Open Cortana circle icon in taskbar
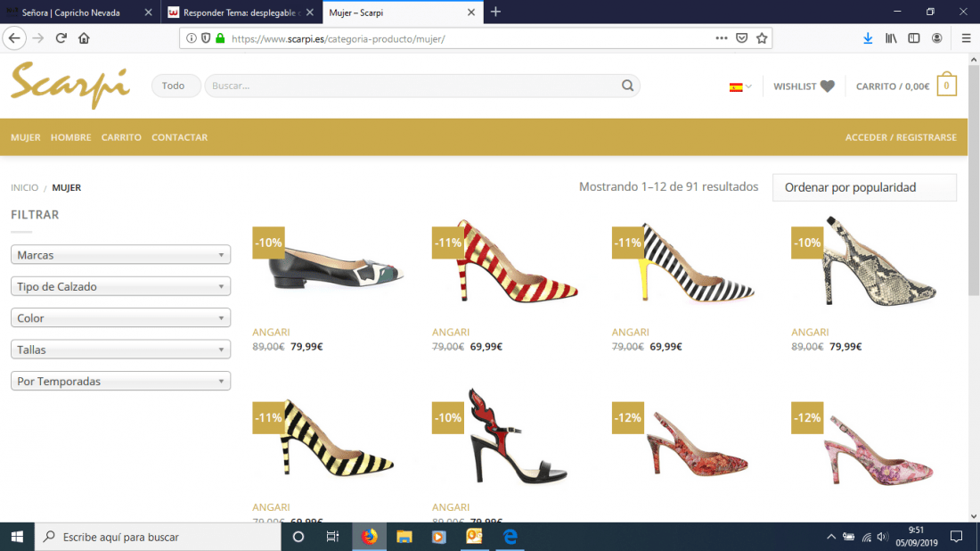The height and width of the screenshot is (551, 980). pyautogui.click(x=298, y=537)
